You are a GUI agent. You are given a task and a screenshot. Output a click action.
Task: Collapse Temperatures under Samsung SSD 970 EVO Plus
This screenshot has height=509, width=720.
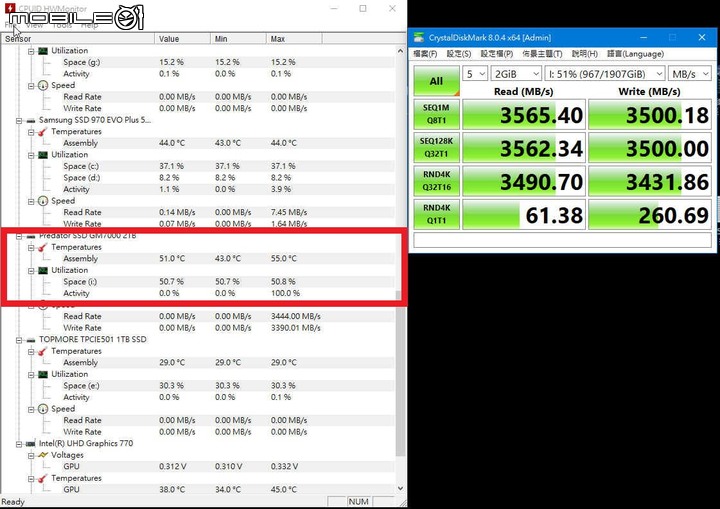click(x=31, y=132)
